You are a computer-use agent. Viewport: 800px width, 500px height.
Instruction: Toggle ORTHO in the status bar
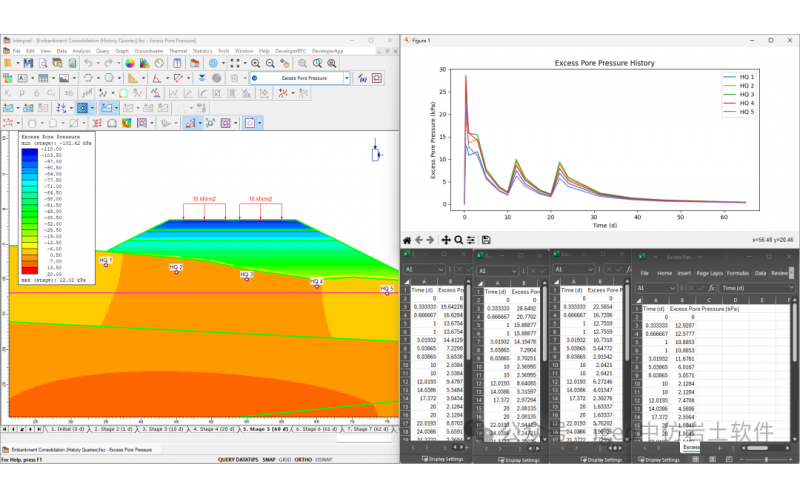(303, 460)
